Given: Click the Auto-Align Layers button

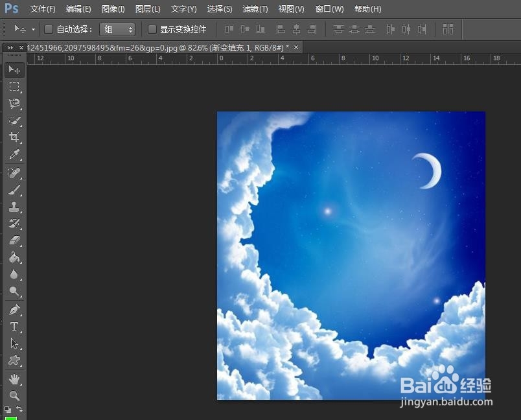Looking at the screenshot, I should coord(448,29).
